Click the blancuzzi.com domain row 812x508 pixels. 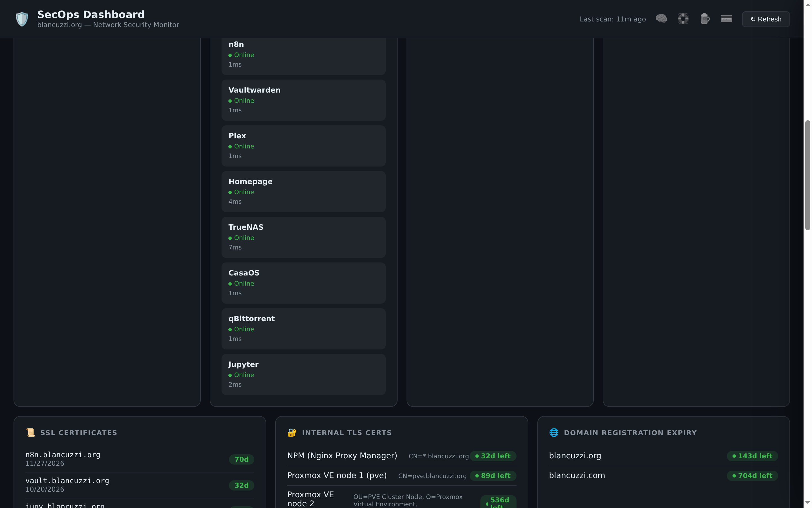coord(663,476)
